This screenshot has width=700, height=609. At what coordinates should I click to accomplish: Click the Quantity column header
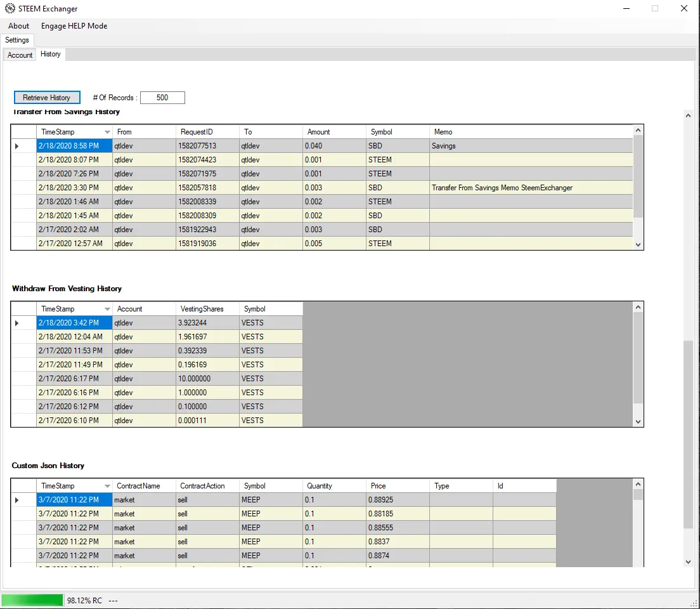coord(334,486)
